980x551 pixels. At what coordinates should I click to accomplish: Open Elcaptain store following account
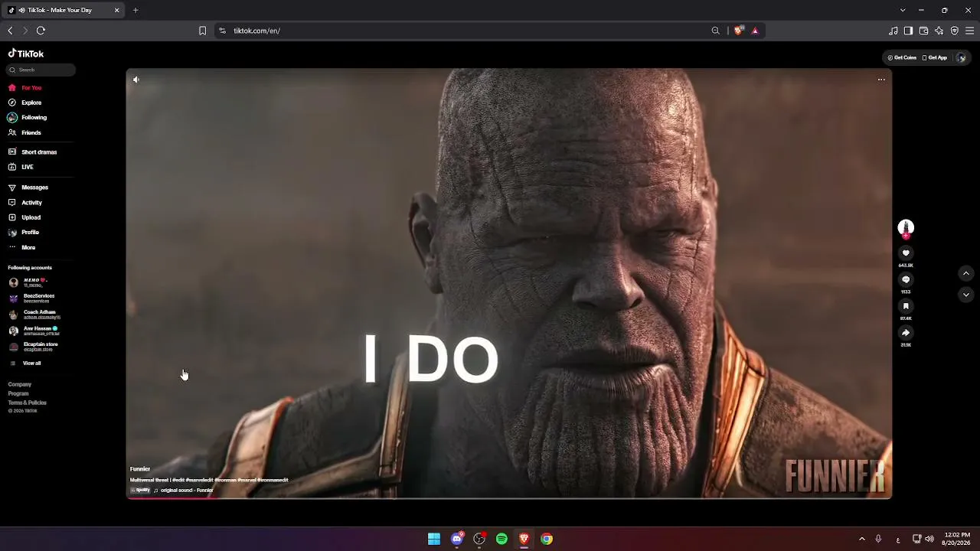click(x=34, y=347)
